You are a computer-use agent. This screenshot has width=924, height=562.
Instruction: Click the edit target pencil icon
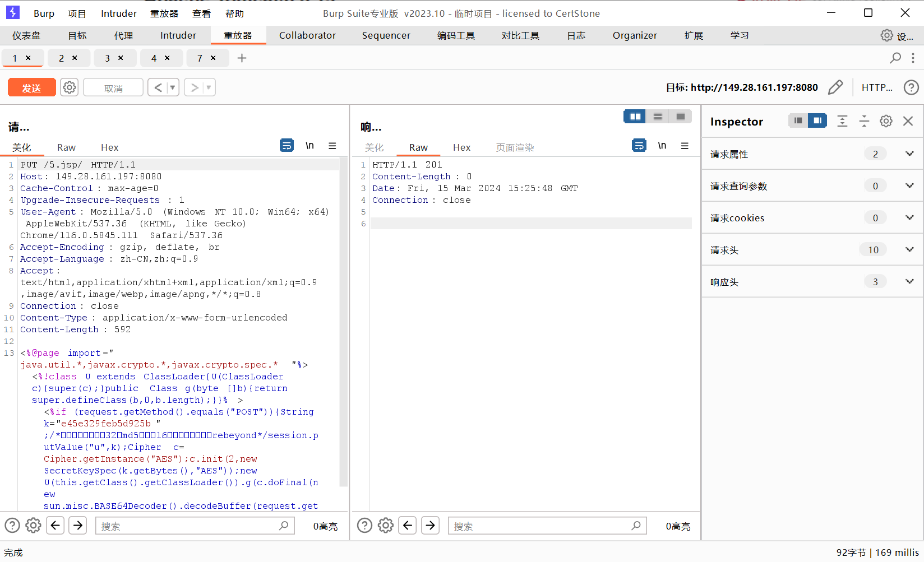click(835, 87)
